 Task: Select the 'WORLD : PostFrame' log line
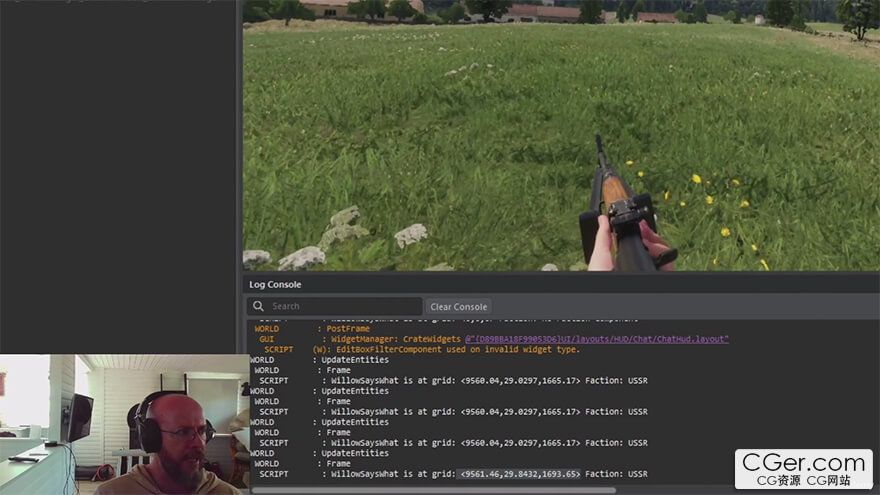tap(312, 329)
